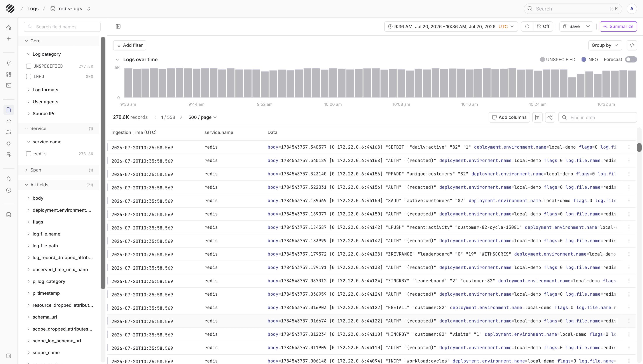Focus the global Search box
Viewport: 643px width, 364px height.
573,9
